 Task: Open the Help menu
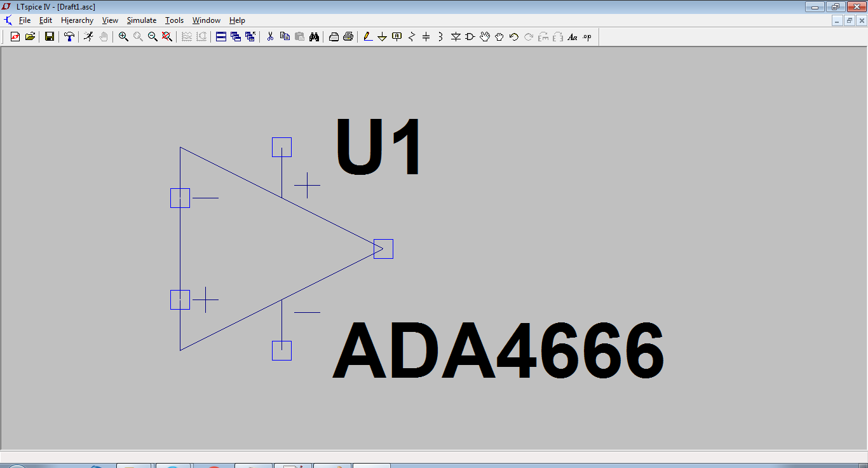237,20
